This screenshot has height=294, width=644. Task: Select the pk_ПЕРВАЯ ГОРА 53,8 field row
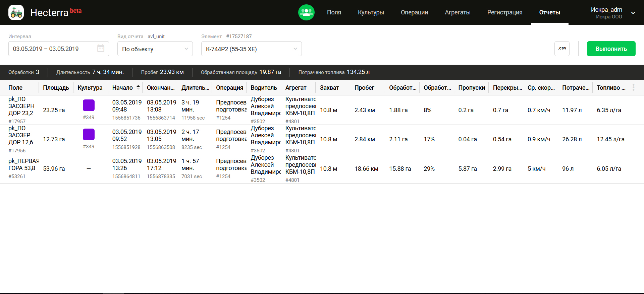[x=23, y=168]
